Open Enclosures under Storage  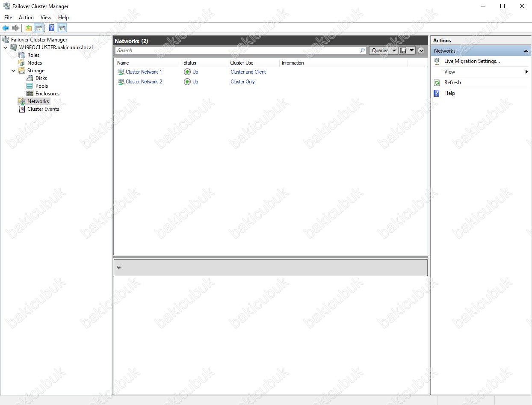tap(47, 94)
